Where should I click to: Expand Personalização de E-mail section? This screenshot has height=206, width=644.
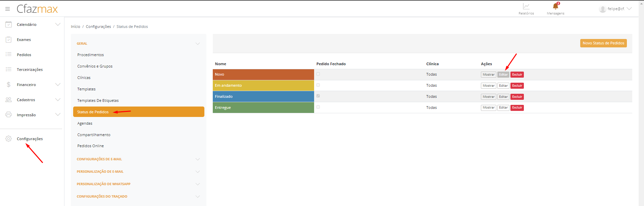pyautogui.click(x=138, y=172)
